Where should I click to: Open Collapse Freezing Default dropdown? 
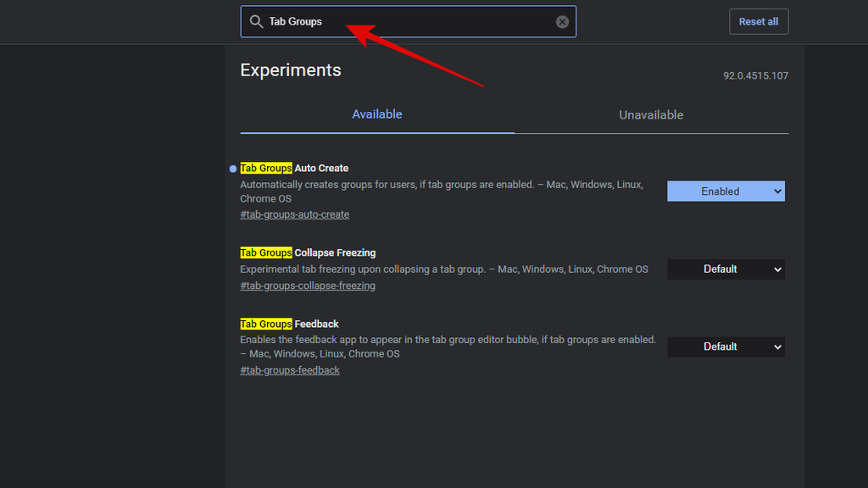click(726, 269)
